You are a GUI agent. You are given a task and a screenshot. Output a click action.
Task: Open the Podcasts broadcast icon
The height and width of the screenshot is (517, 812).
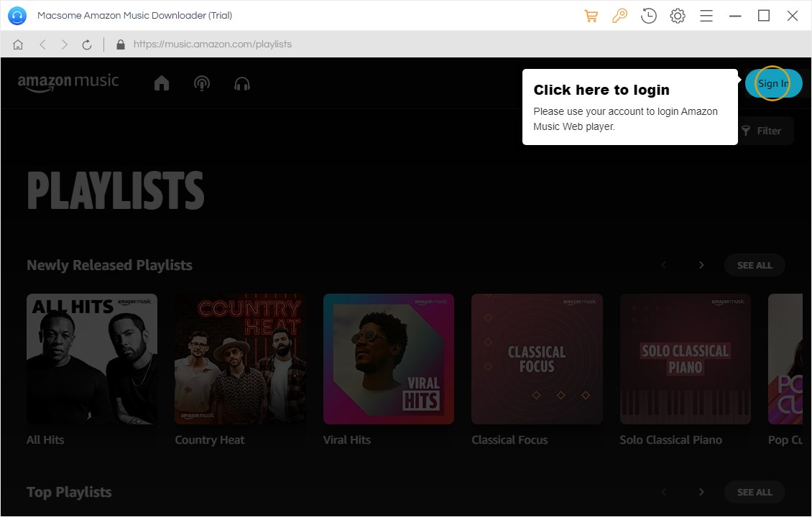[x=202, y=83]
